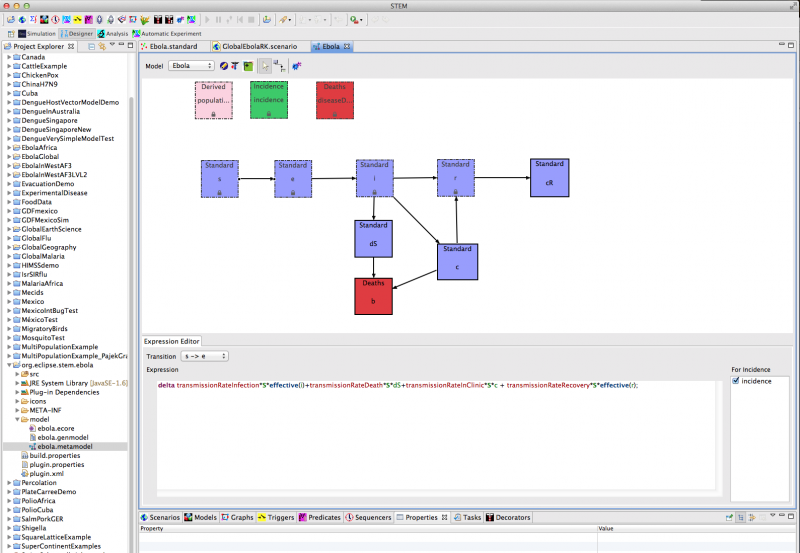The image size is (800, 553).
Task: Open Project Explorer view menu triangle
Action: click(112, 45)
